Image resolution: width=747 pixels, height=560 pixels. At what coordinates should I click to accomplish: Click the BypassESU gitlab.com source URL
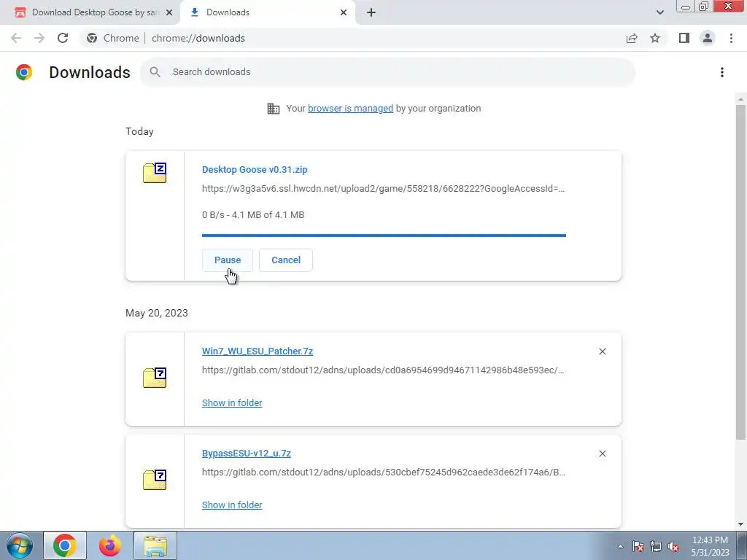[384, 472]
